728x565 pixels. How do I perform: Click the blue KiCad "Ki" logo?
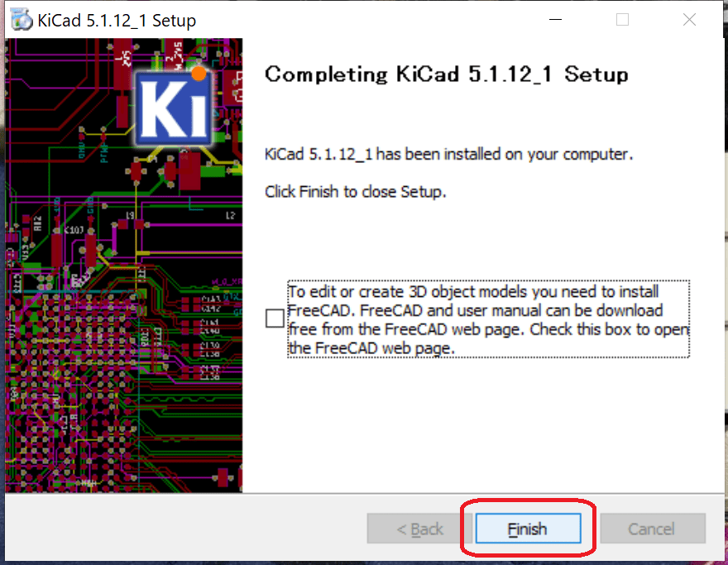[x=174, y=108]
